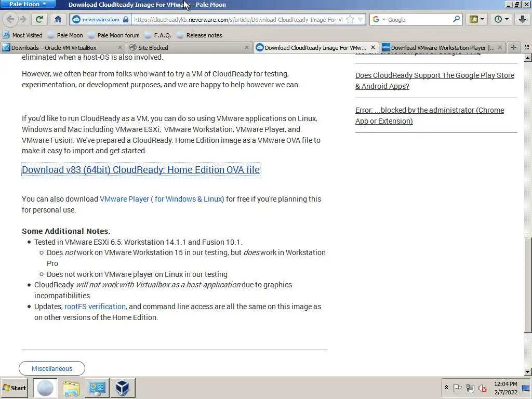Open the bookmarks menu toolbar button
This screenshot has height=399, width=532.
click(477, 19)
